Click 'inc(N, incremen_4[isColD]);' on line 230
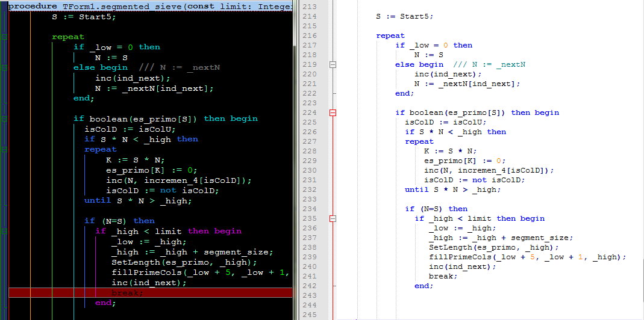This screenshot has height=320, width=644. [x=489, y=170]
